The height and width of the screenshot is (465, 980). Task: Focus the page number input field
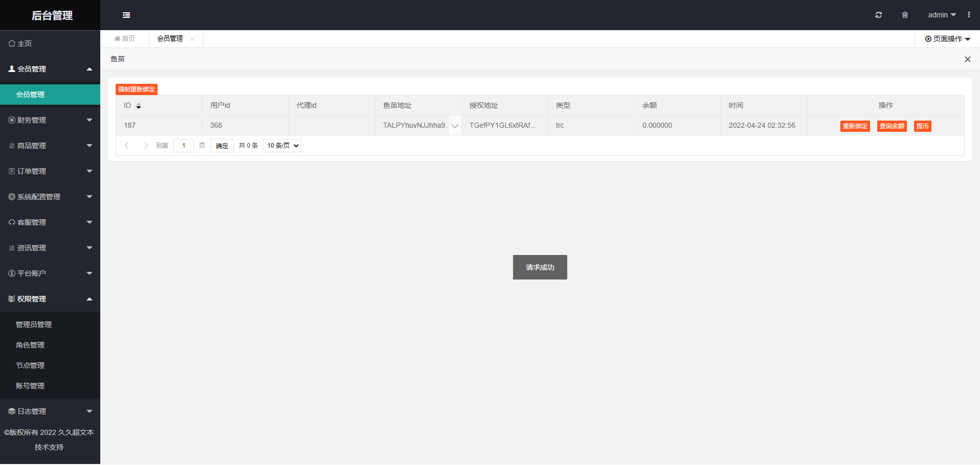click(x=184, y=146)
